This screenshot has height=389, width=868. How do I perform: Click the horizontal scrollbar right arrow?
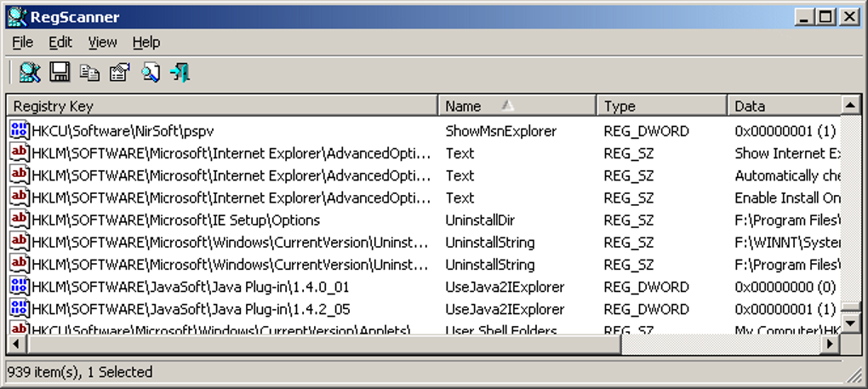pyautogui.click(x=830, y=343)
